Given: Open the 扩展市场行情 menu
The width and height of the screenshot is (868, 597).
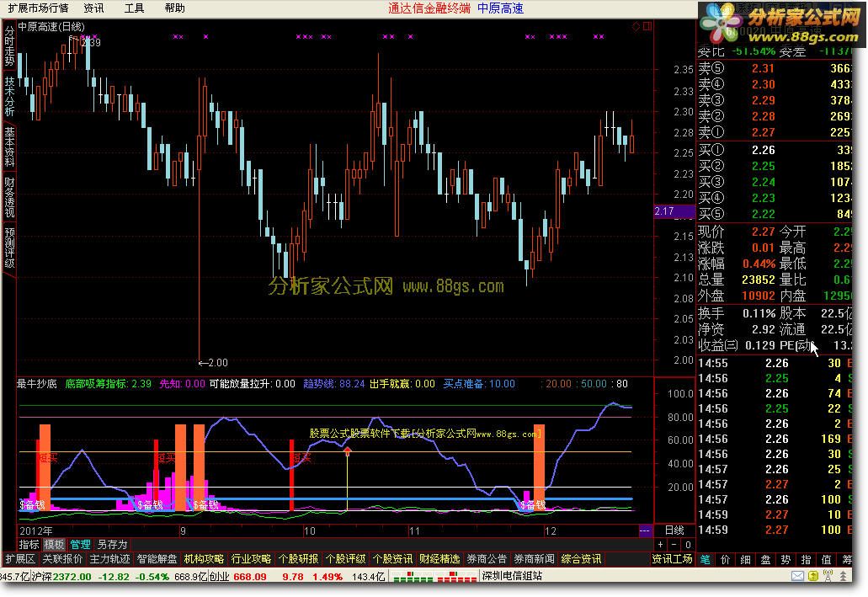Looking at the screenshot, I should [x=38, y=8].
